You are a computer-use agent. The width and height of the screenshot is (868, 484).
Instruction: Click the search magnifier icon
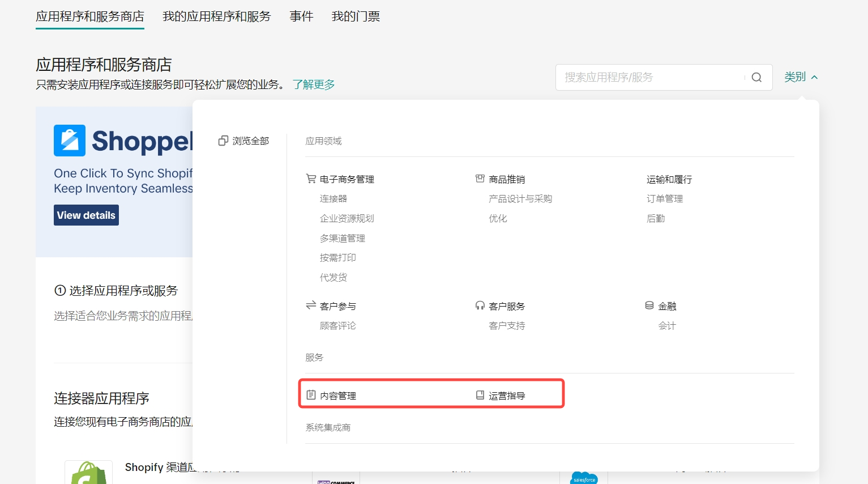pyautogui.click(x=756, y=78)
